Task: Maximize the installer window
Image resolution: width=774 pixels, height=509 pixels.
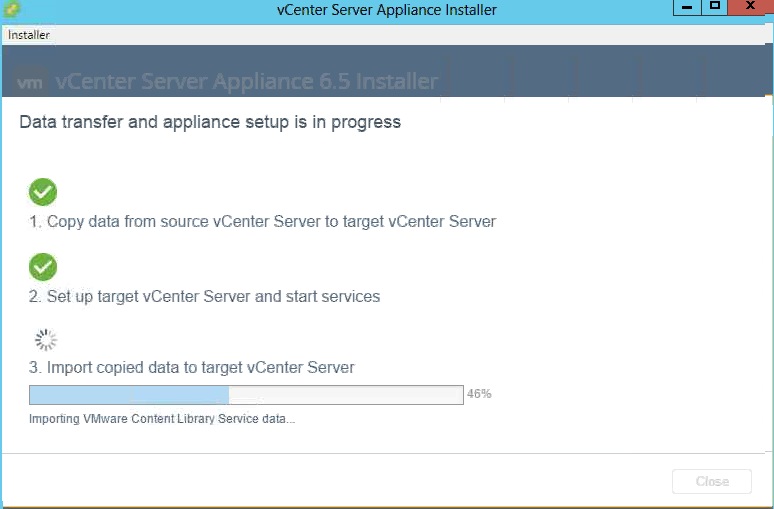Action: (x=715, y=8)
